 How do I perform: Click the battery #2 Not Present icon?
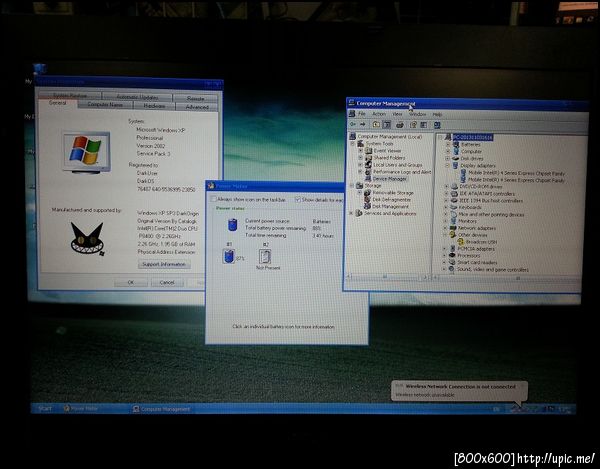(x=265, y=256)
